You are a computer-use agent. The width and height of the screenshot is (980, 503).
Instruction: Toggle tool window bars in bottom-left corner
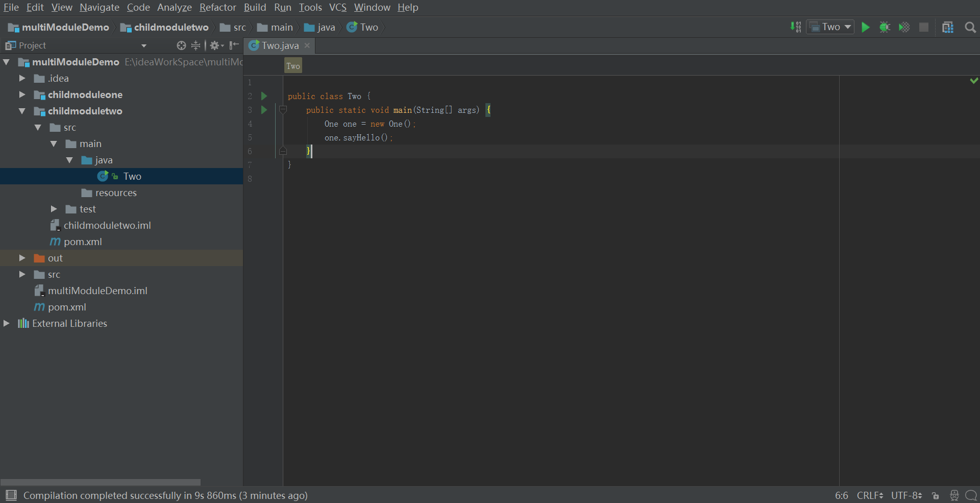coord(11,495)
